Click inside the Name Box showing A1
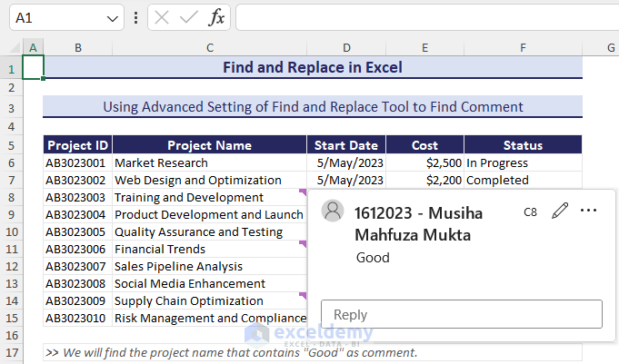This screenshot has height=364, width=619. 55,17
